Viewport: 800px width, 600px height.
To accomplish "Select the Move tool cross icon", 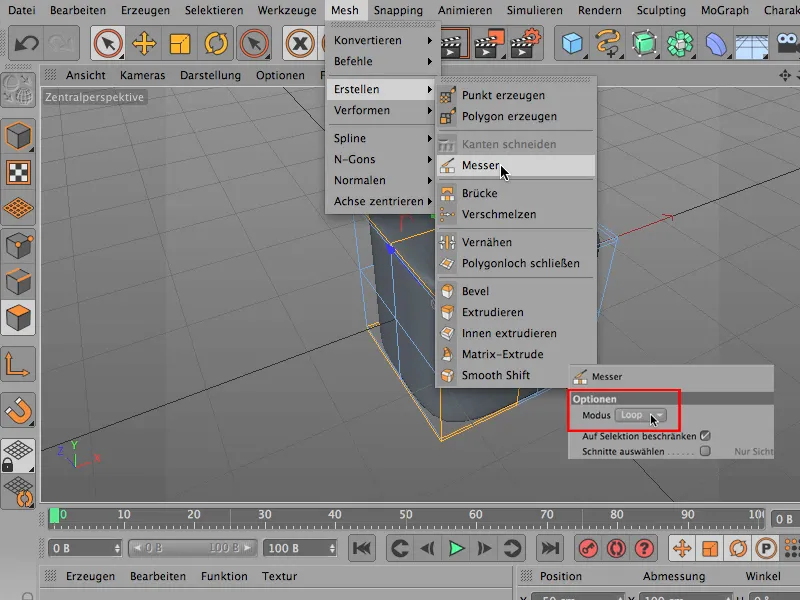I will pyautogui.click(x=144, y=43).
